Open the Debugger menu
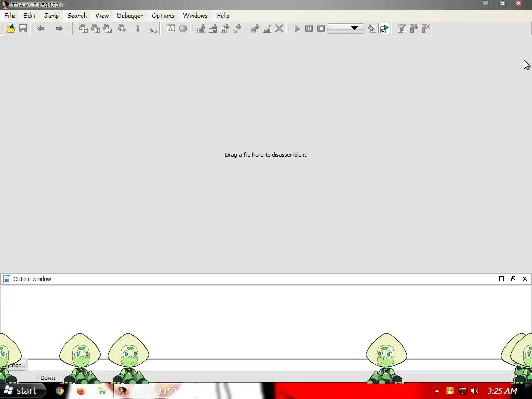532x399 pixels. (130, 16)
